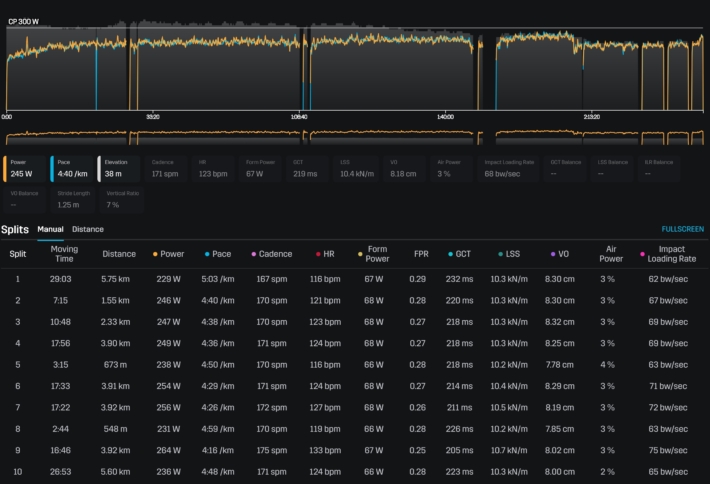Disable the Elevation metric on the chart

pyautogui.click(x=119, y=167)
